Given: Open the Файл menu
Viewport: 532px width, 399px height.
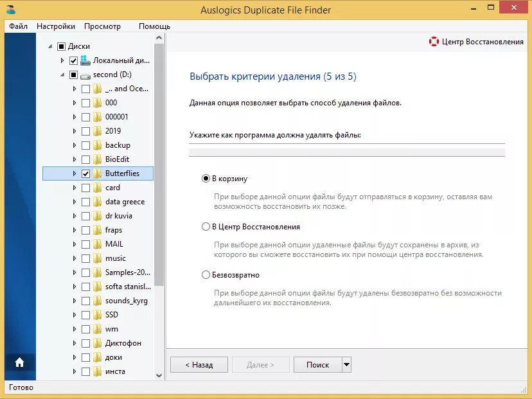Looking at the screenshot, I should [19, 26].
